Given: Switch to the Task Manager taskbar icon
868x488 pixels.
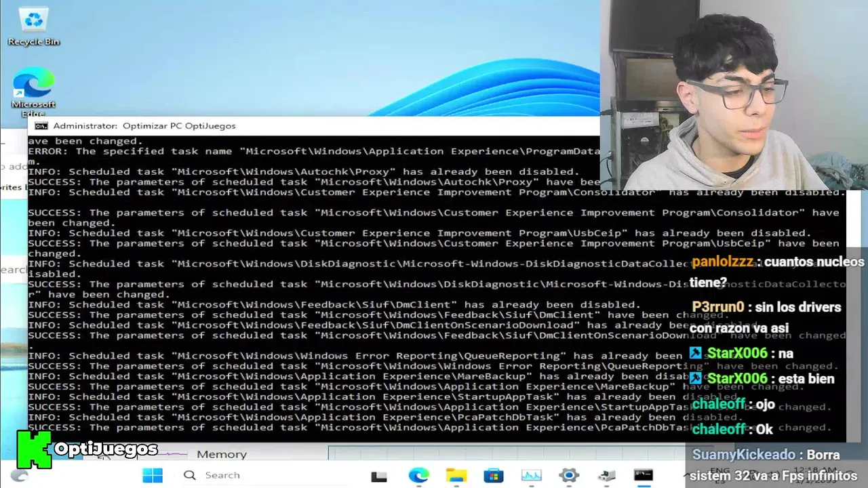Looking at the screenshot, I should 531,476.
